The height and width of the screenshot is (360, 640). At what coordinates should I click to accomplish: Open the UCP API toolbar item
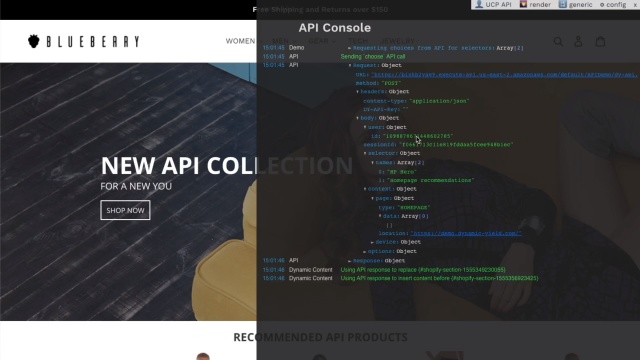click(493, 4)
